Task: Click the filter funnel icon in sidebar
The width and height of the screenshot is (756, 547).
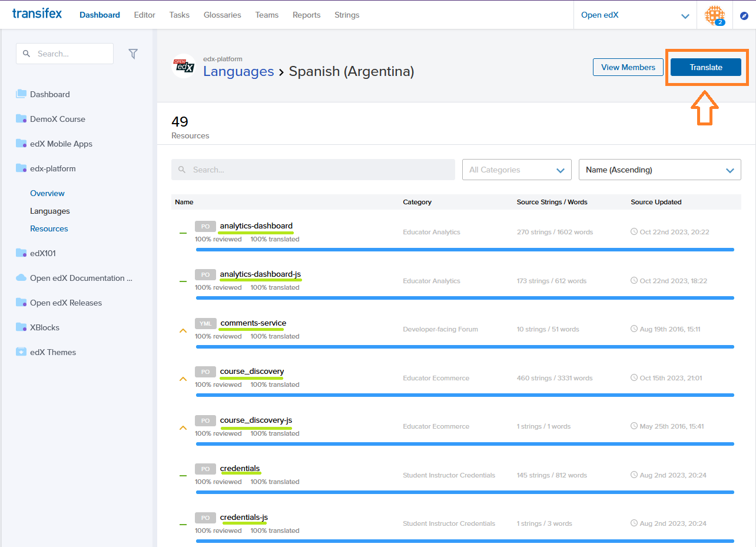Action: click(133, 54)
